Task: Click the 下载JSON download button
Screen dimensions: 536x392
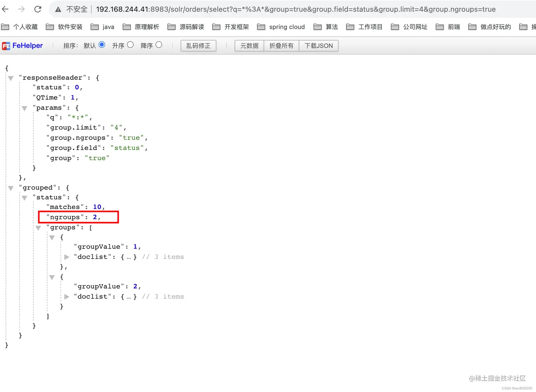Action: point(319,46)
